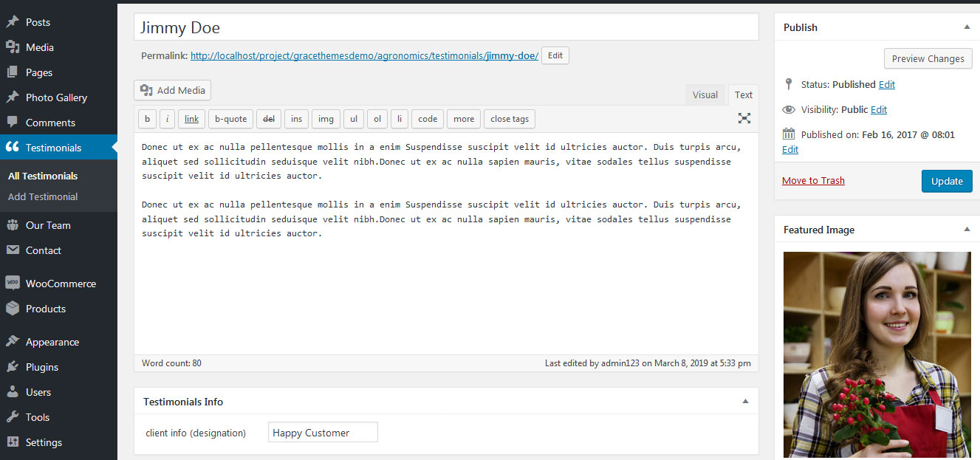Click the featured image thumbnail
This screenshot has width=980, height=460.
pyautogui.click(x=877, y=354)
